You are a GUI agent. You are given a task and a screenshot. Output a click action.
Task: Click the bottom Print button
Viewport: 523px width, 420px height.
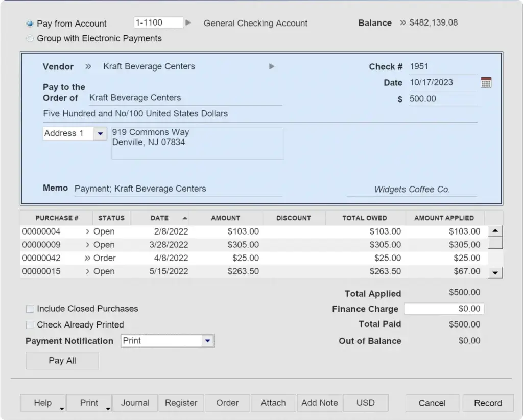[89, 403]
